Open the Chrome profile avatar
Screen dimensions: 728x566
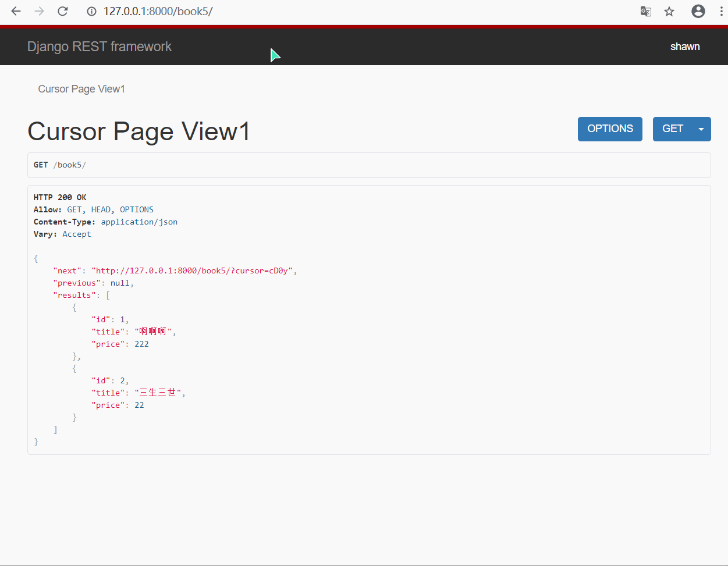tap(698, 12)
